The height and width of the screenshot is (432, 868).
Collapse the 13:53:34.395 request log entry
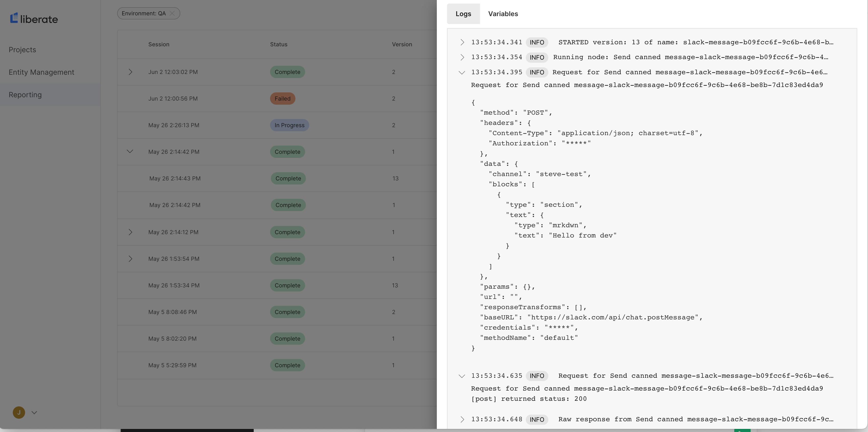[x=462, y=72]
